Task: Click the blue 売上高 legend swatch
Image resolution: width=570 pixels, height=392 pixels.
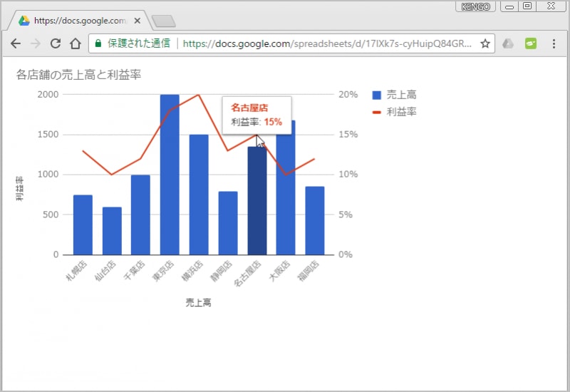Action: click(377, 96)
